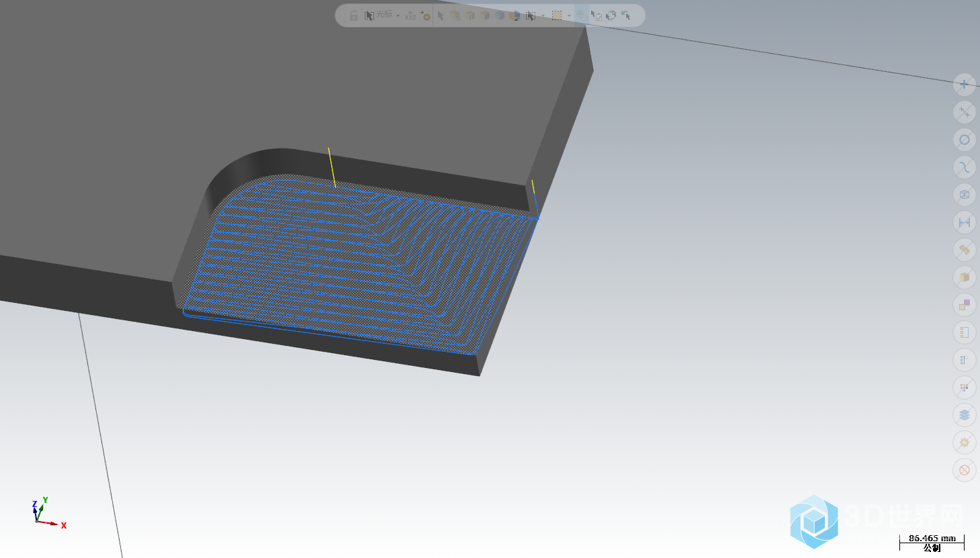
Task: Toggle the wireframe cube filter on right bar
Action: tap(965, 194)
